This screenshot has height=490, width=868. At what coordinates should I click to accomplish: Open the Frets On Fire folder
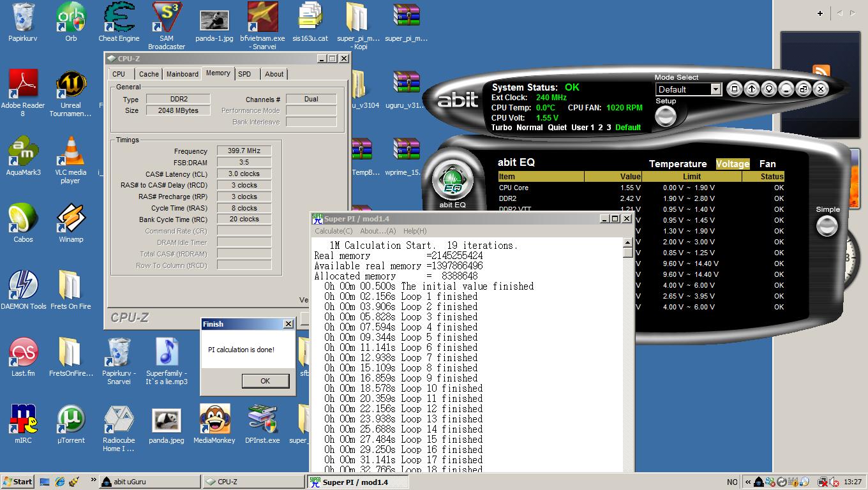pos(71,290)
